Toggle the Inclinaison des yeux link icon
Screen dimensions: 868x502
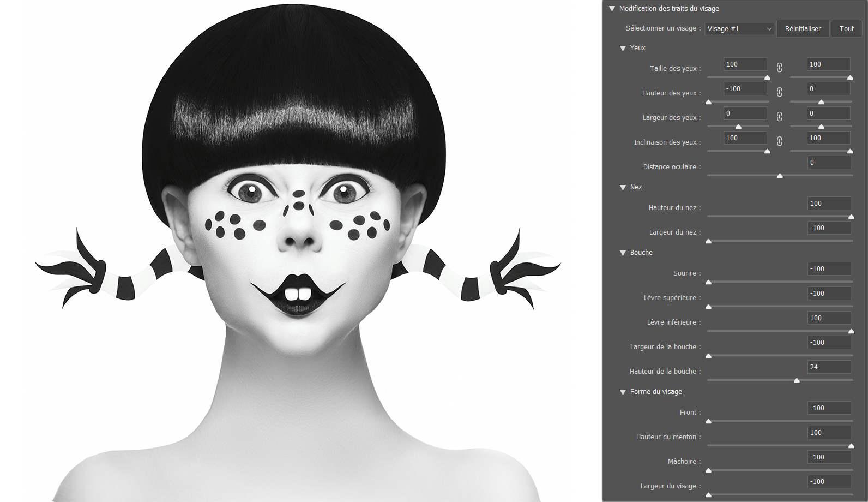point(780,141)
